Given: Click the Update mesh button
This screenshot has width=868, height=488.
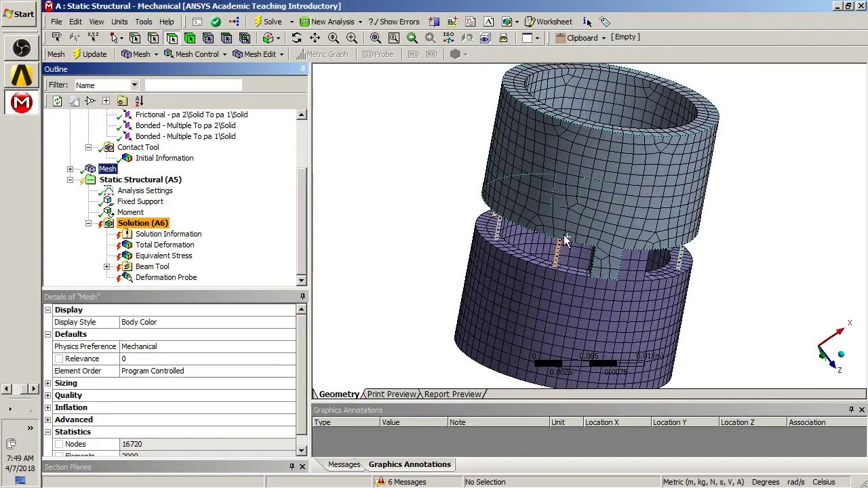Looking at the screenshot, I should pos(90,54).
